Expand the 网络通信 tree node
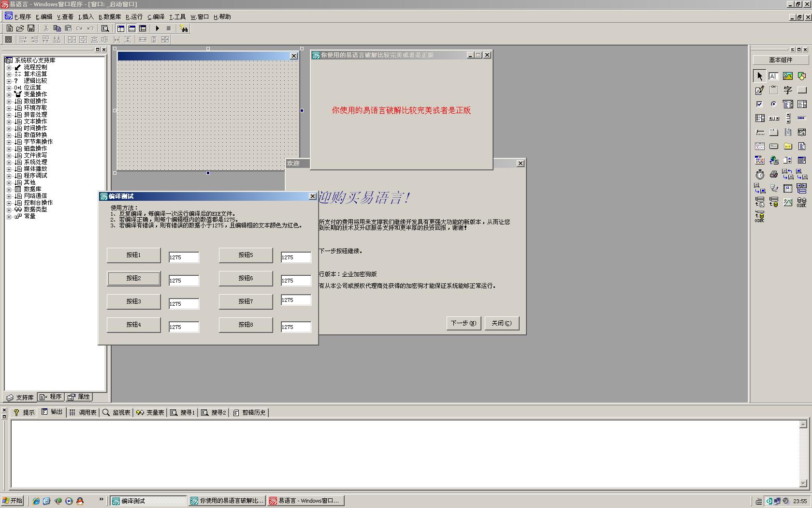 [9, 196]
